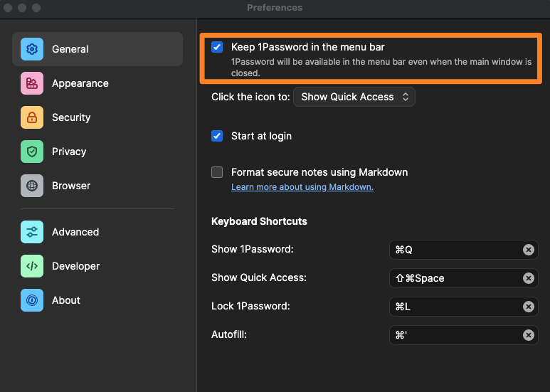Disable the Start at login checkbox

(x=218, y=136)
